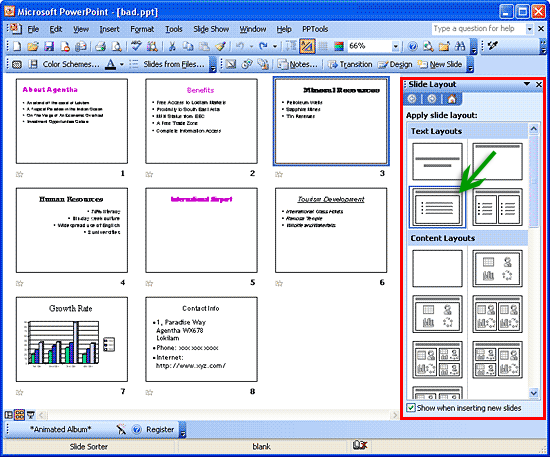The image size is (550, 457).
Task: Switch to Slide Sorter view button
Action: coord(20,415)
